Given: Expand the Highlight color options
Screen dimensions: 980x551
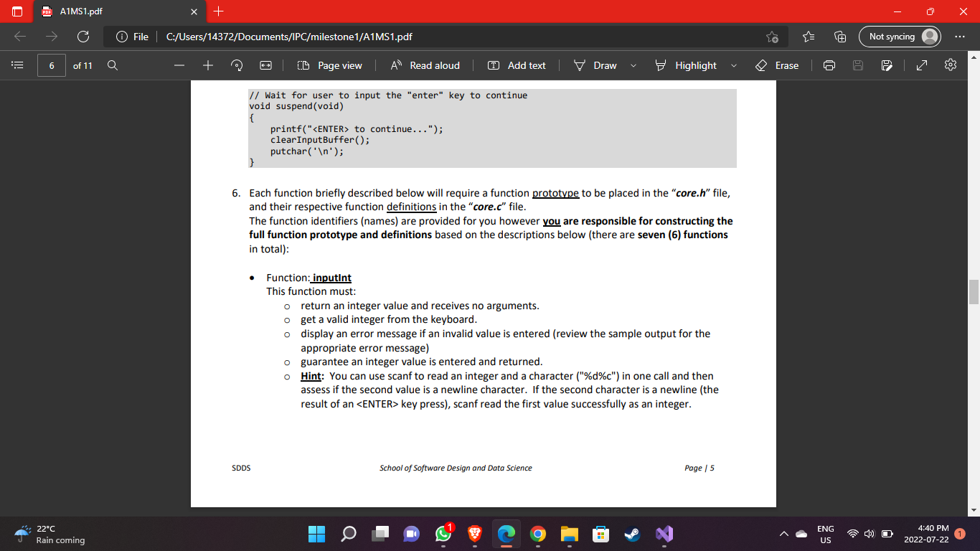Looking at the screenshot, I should pyautogui.click(x=733, y=65).
